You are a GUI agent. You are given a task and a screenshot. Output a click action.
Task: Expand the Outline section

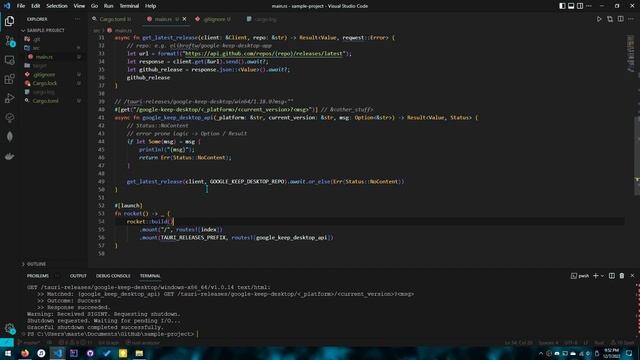pos(36,264)
